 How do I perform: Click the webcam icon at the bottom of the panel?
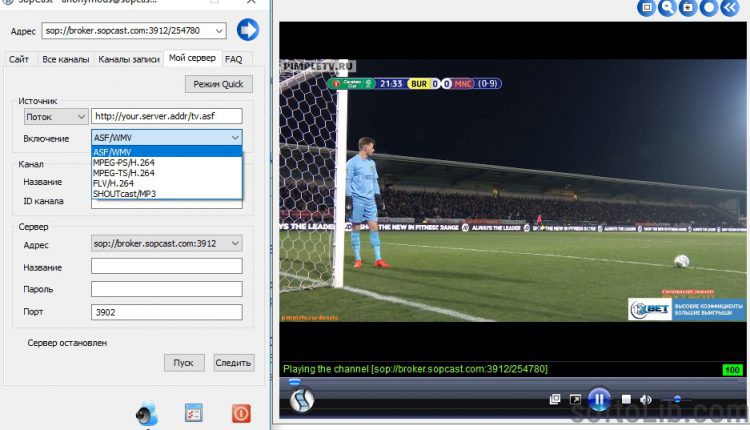147,414
